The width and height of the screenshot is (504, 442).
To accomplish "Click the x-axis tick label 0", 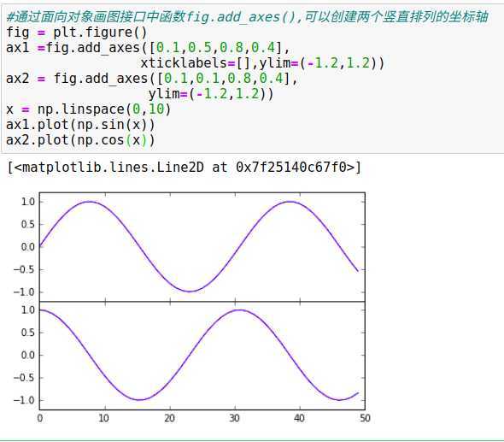I will [40, 418].
